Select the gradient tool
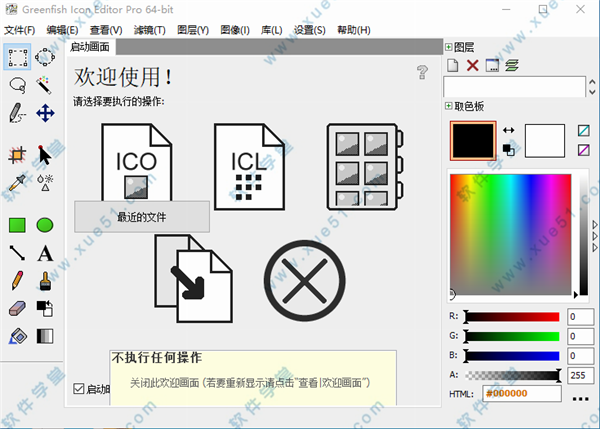 pos(45,336)
